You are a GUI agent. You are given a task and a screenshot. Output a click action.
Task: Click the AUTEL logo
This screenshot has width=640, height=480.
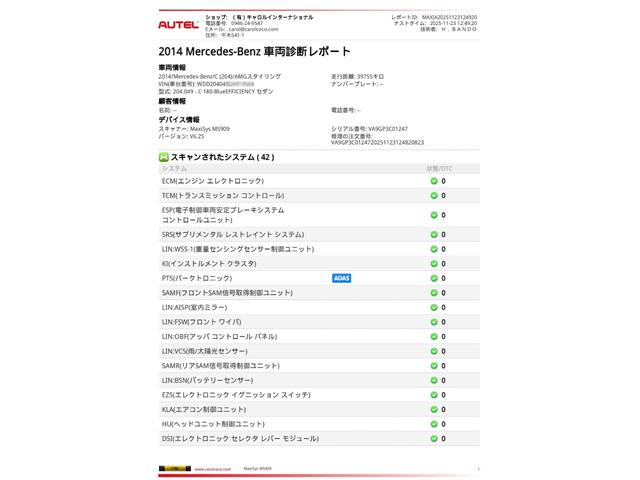pyautogui.click(x=178, y=24)
